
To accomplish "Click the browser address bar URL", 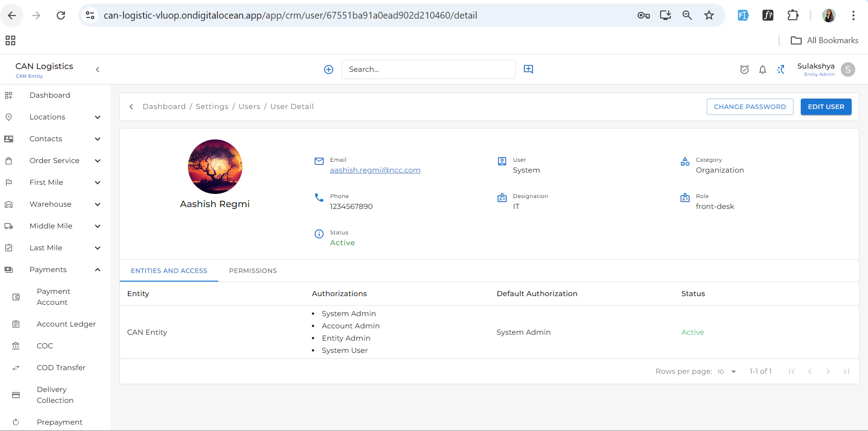I will tap(291, 15).
